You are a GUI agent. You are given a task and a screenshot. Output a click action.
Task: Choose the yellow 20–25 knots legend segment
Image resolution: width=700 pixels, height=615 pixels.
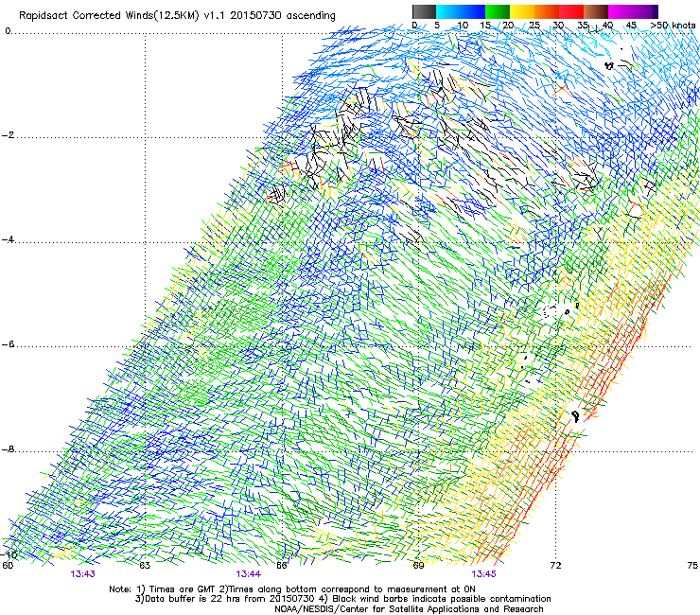(x=522, y=11)
